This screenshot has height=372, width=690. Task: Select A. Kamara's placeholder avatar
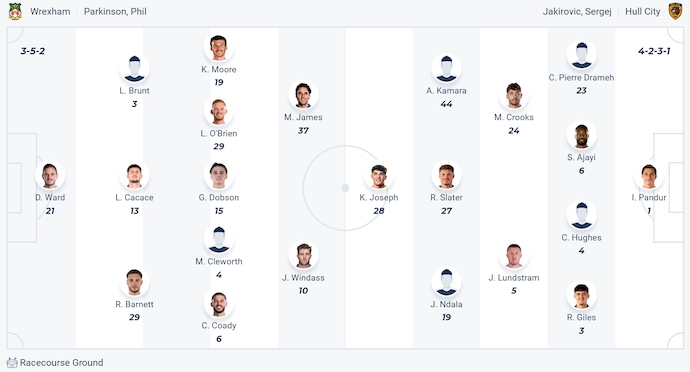pyautogui.click(x=446, y=69)
